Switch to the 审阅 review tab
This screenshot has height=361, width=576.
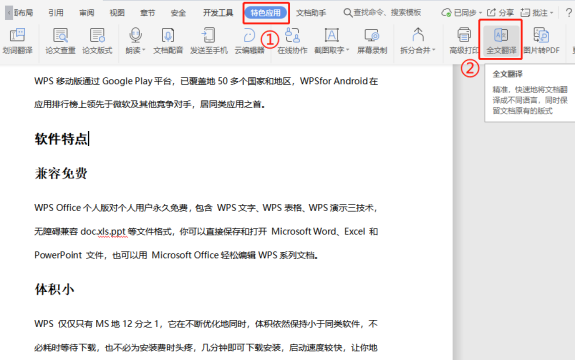(87, 13)
